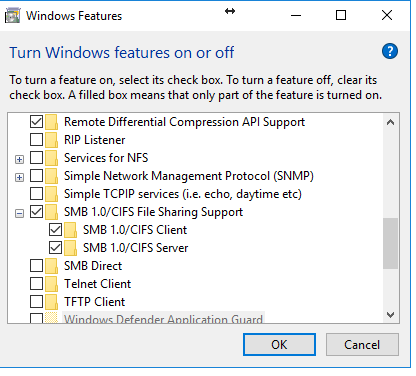Click the blue help question mark icon
The width and height of the screenshot is (416, 376).
tap(390, 51)
